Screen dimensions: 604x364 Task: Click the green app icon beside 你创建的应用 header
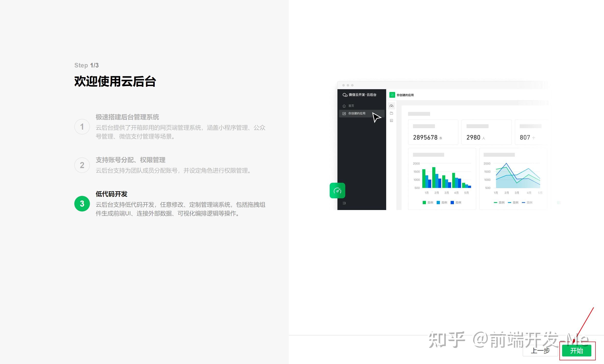(392, 95)
